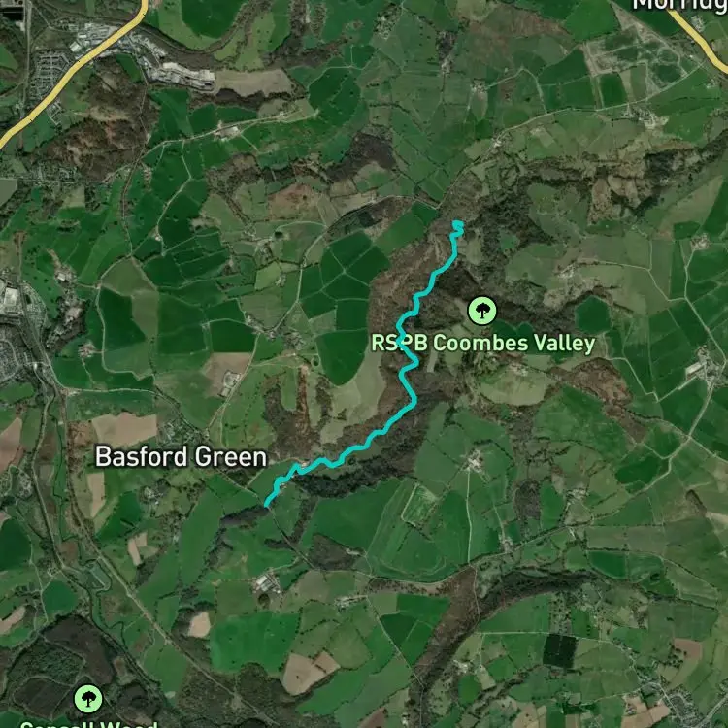Click the dark rectangular feature in the top-left corner
Viewport: 728px width, 728px height.
click(11, 8)
